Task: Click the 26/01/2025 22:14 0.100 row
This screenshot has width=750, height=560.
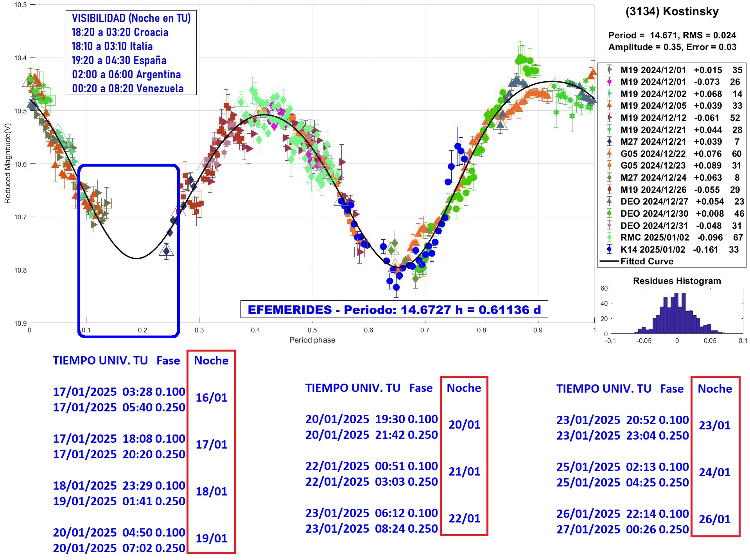Action: [623, 513]
